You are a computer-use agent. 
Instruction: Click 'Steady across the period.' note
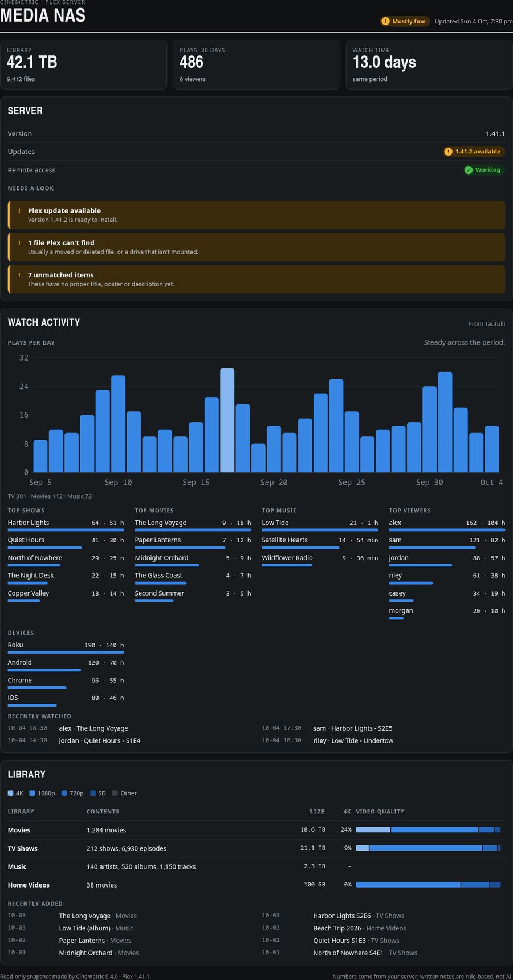coord(465,342)
